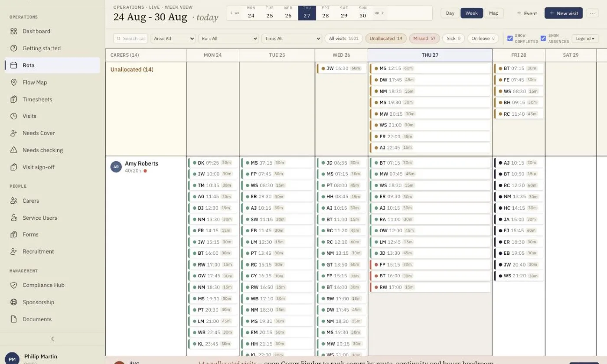
Task: Click the add Event button
Action: (x=527, y=13)
